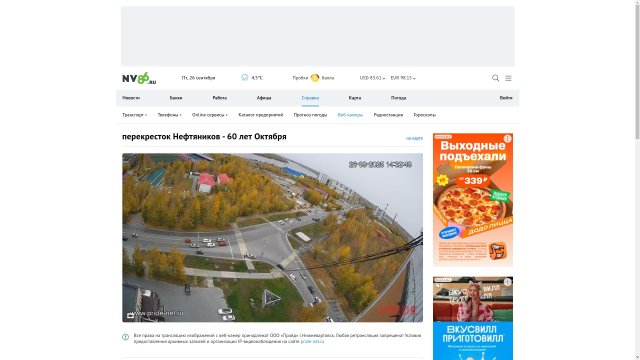Open options icon on the Dodo pizza ad
640x360 pixels.
[x=507, y=139]
